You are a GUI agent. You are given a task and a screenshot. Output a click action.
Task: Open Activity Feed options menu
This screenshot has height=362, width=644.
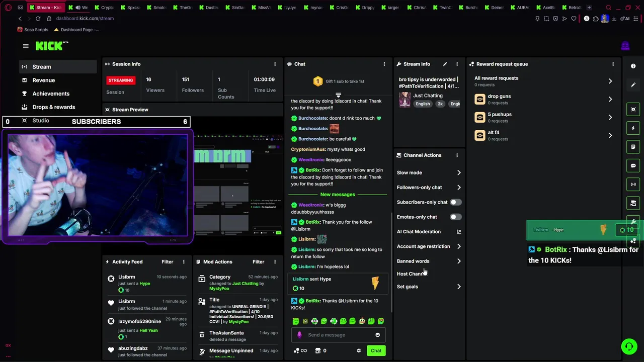[184, 262]
